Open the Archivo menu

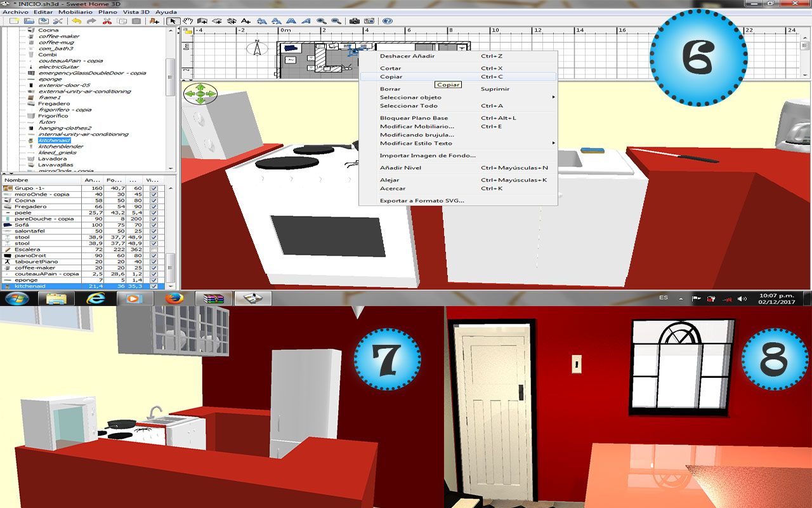coord(15,12)
